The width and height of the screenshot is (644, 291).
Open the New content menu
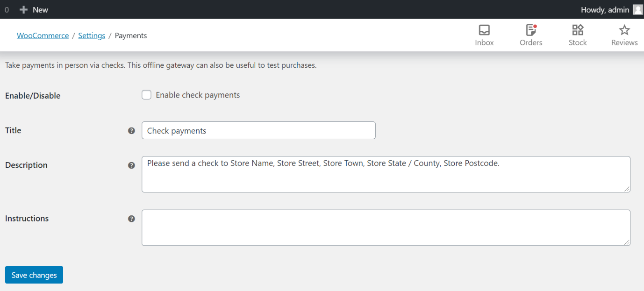click(x=34, y=10)
